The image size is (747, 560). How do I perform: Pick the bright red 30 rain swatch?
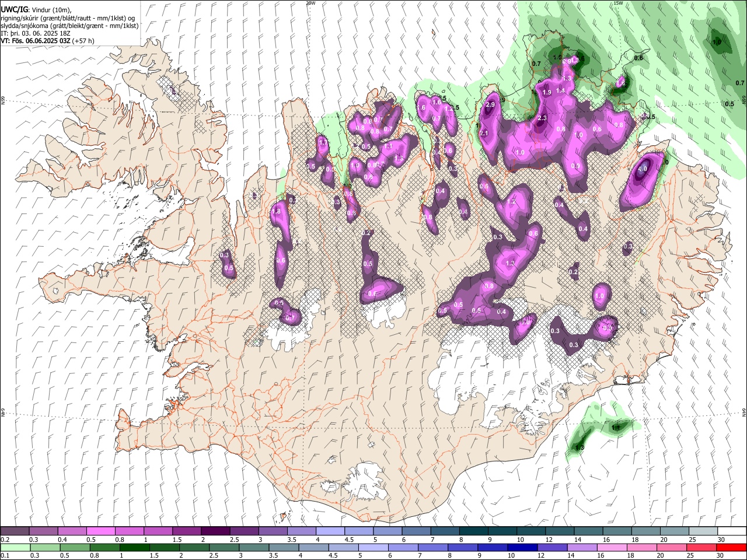732,547
